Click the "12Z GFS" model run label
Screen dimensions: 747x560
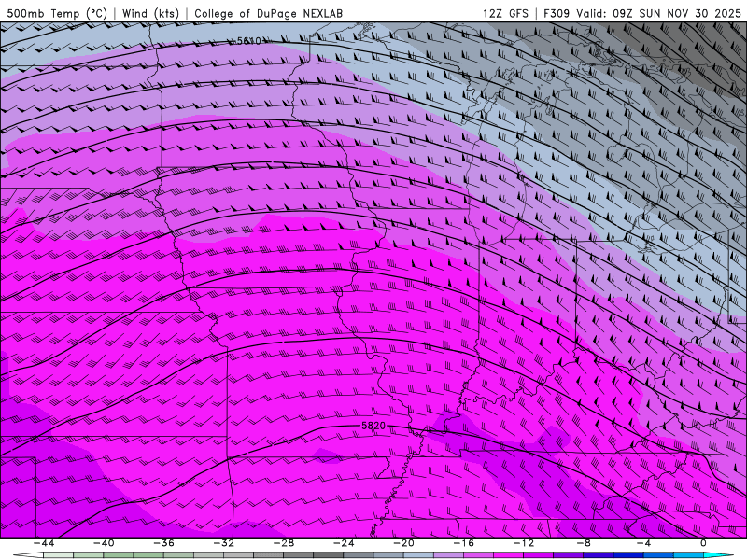tap(505, 13)
